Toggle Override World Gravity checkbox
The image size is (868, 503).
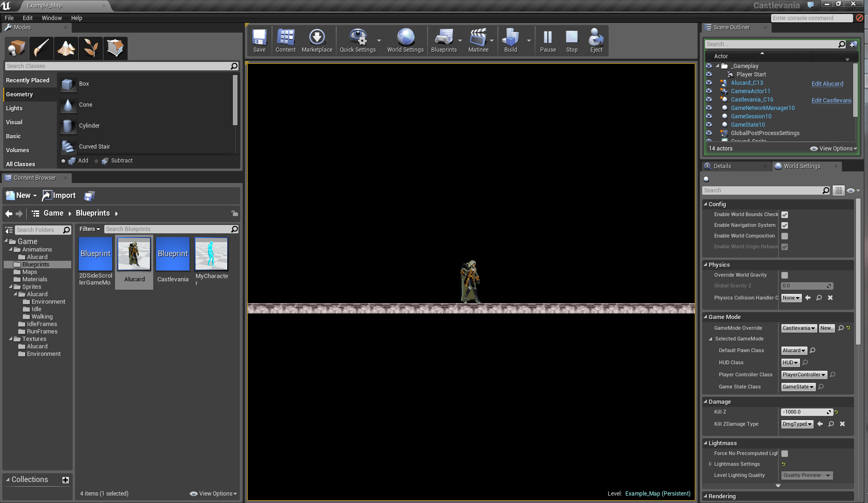pyautogui.click(x=785, y=275)
